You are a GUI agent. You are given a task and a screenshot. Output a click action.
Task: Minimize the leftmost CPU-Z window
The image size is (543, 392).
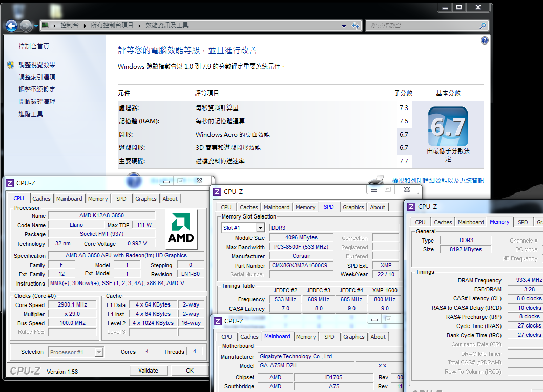pyautogui.click(x=166, y=181)
